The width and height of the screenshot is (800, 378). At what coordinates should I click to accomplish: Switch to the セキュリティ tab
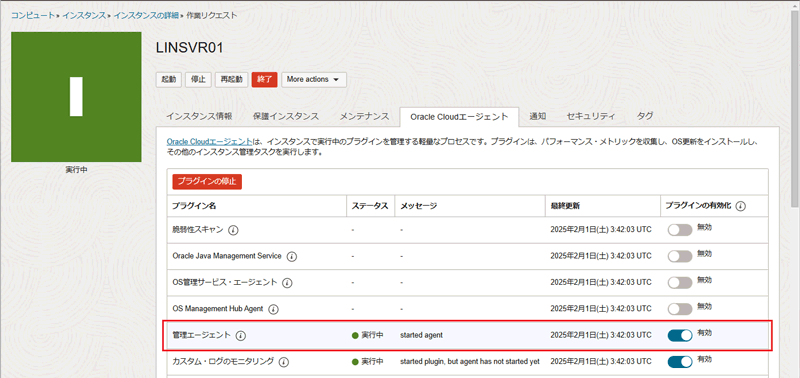click(x=591, y=116)
